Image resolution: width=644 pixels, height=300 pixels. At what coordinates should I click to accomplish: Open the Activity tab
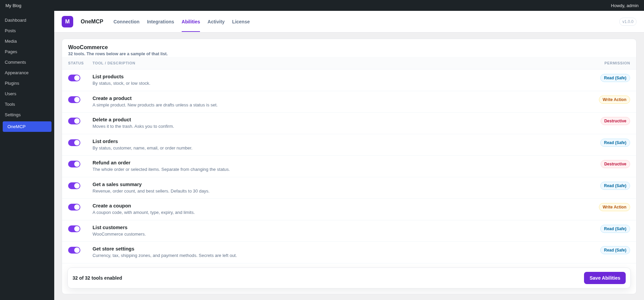[x=216, y=22]
